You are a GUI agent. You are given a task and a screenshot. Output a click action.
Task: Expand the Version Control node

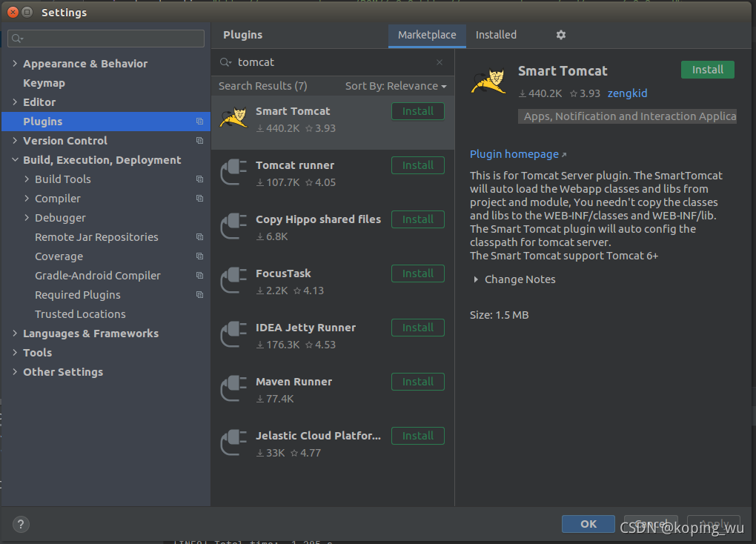point(15,140)
